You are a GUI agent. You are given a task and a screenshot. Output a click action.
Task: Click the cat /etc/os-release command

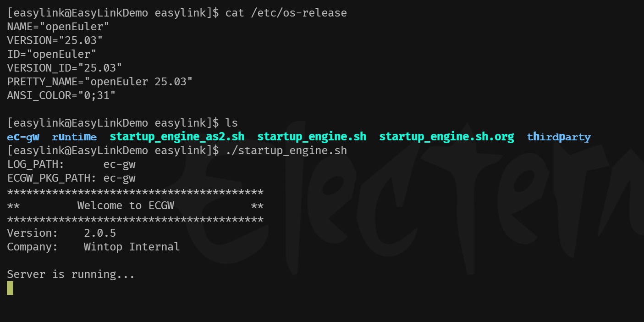(x=286, y=13)
